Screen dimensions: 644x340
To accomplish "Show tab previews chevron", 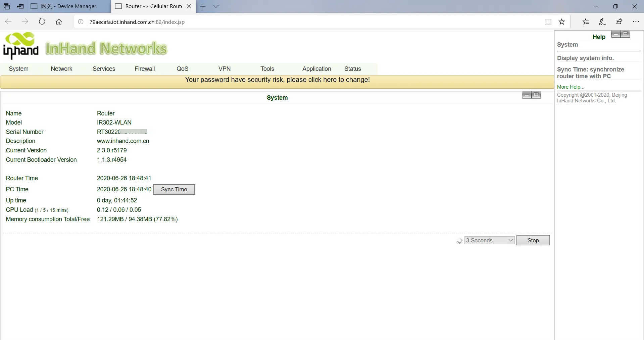I will [216, 6].
